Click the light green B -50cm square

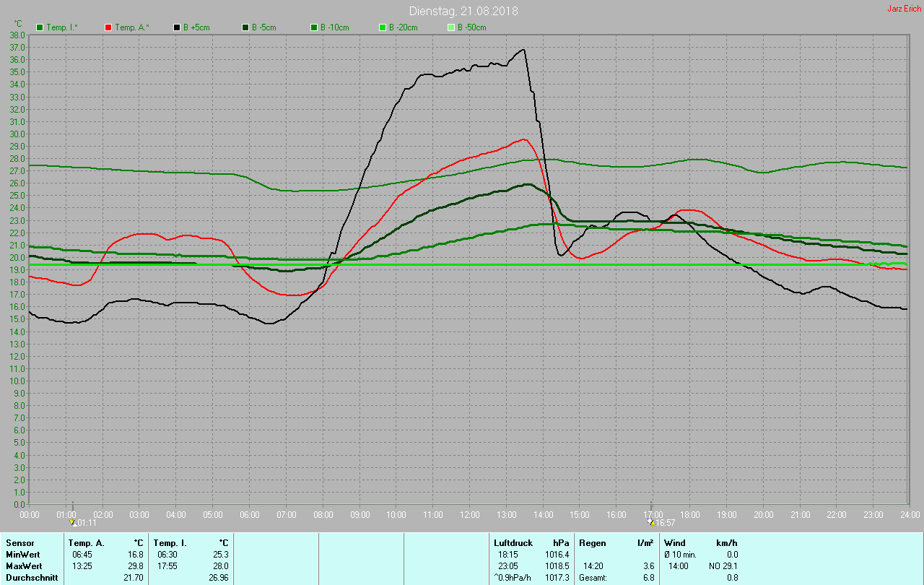(x=451, y=27)
